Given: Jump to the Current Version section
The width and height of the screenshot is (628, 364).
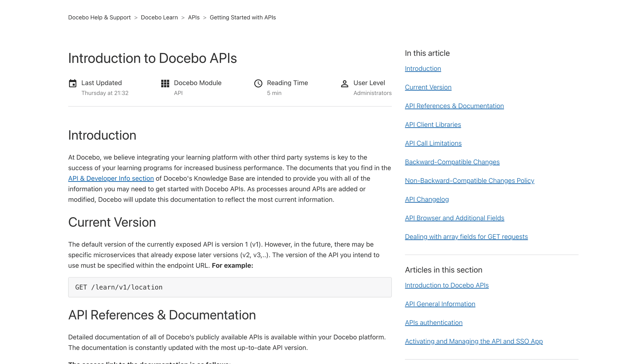Looking at the screenshot, I should tap(428, 87).
